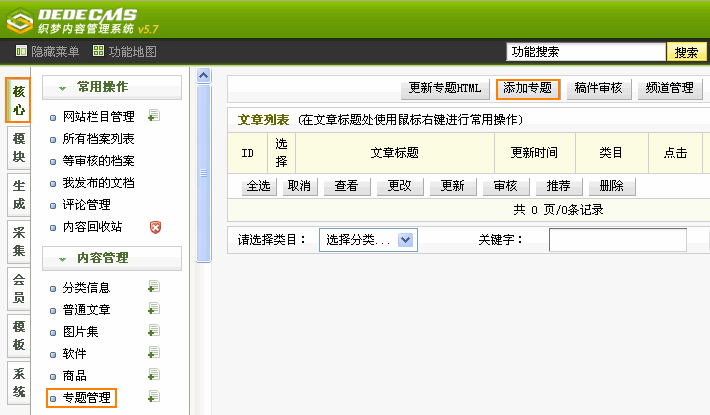
Task: Click the red recycle icon beside 内容回收站
Action: 155,227
